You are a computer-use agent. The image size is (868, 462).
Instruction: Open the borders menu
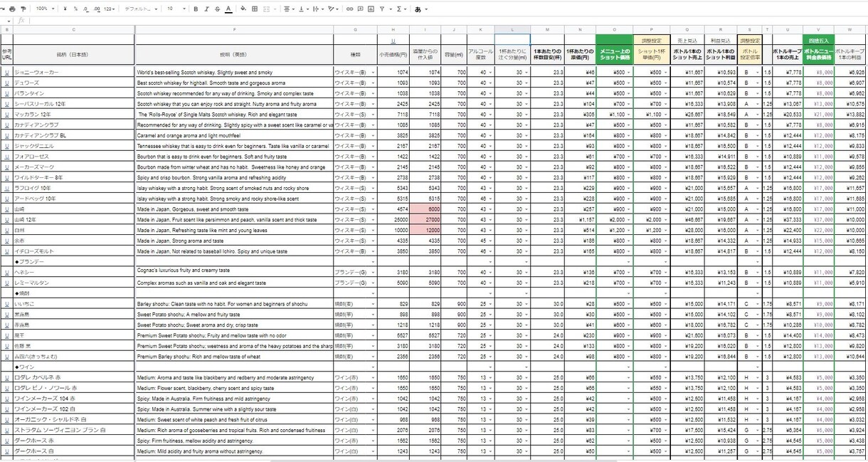(x=255, y=9)
